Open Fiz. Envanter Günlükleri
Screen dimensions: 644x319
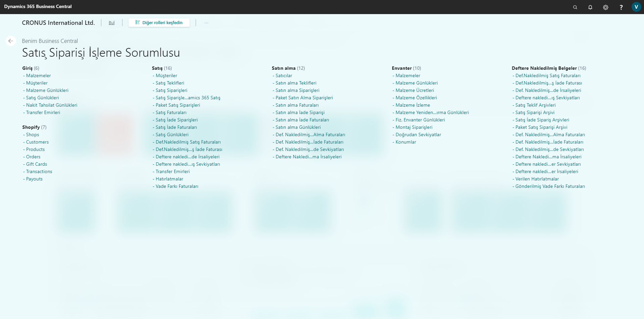420,120
